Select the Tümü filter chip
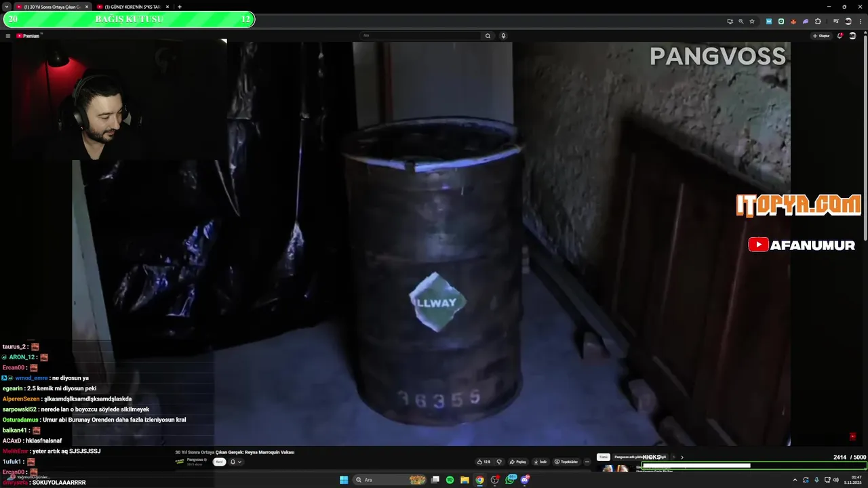 point(604,457)
